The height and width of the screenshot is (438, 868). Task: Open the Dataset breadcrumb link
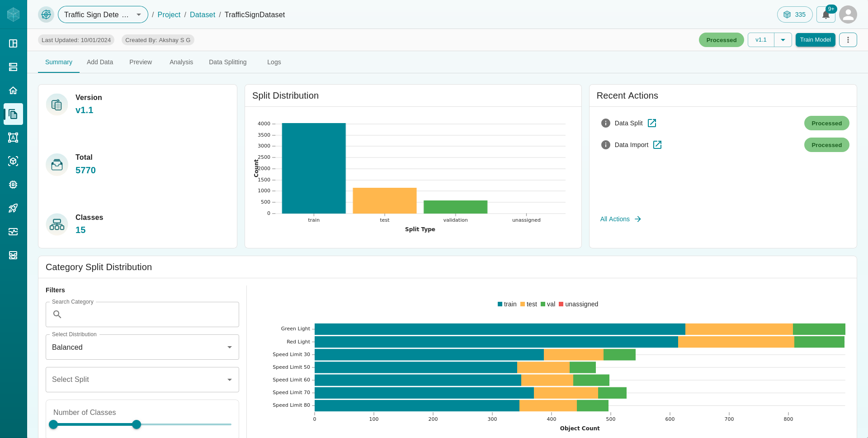(203, 14)
